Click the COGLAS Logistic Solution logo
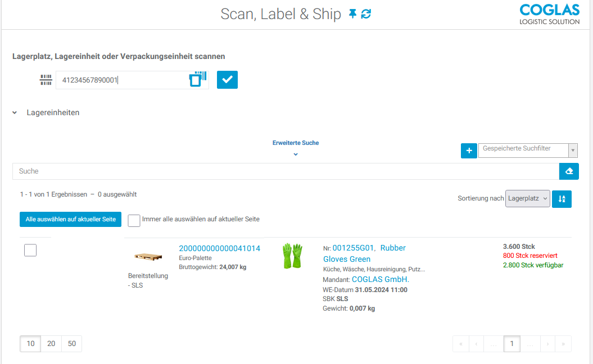This screenshot has height=364, width=593. [x=549, y=15]
